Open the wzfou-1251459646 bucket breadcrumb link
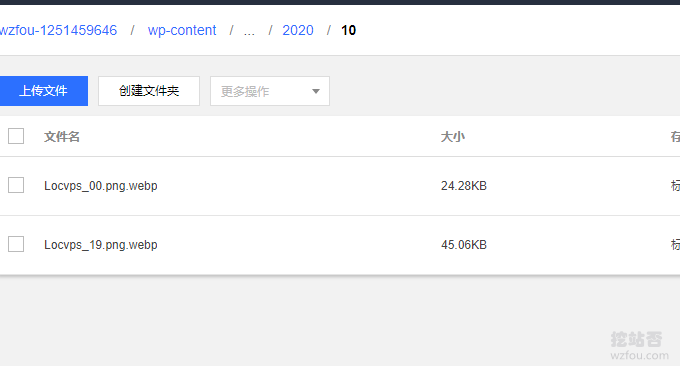This screenshot has height=366, width=680. (x=58, y=30)
